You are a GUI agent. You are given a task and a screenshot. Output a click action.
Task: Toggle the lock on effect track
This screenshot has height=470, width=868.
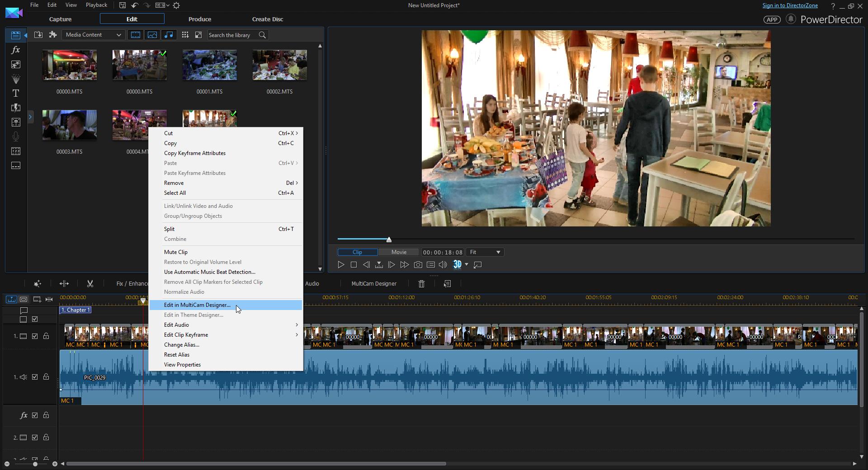(46, 415)
